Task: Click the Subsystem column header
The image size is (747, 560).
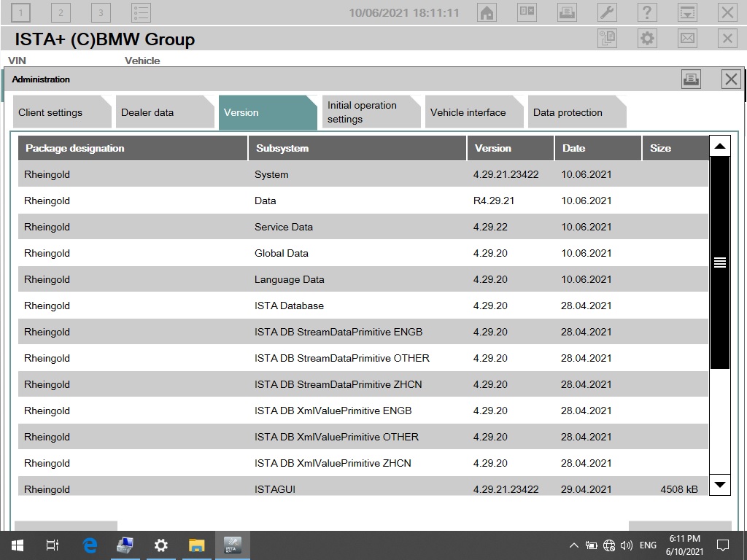Action: pyautogui.click(x=357, y=148)
